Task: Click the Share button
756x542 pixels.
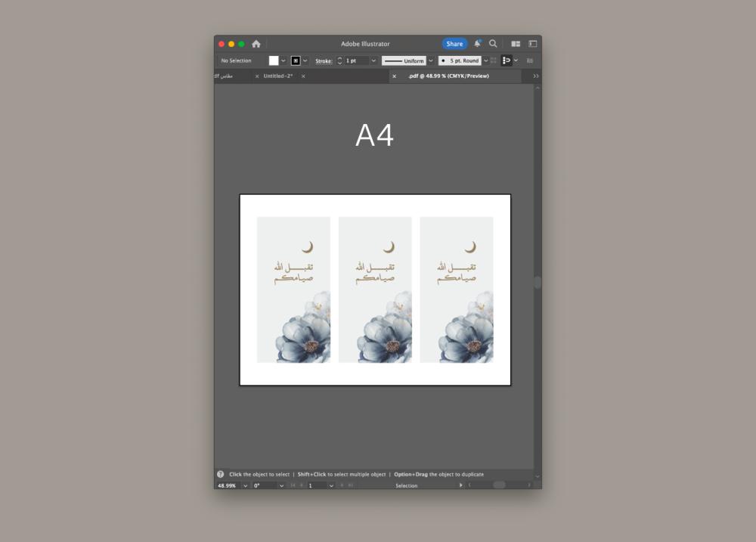Action: 454,44
